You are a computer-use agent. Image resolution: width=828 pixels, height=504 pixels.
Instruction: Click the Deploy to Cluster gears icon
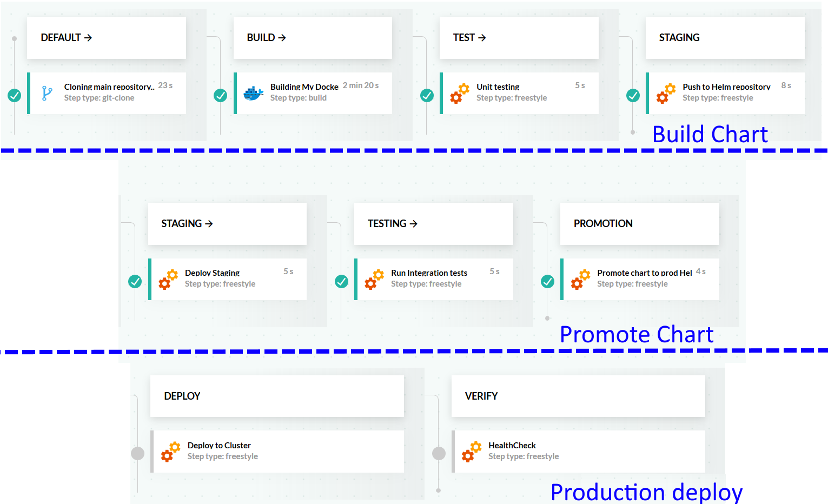[170, 452]
